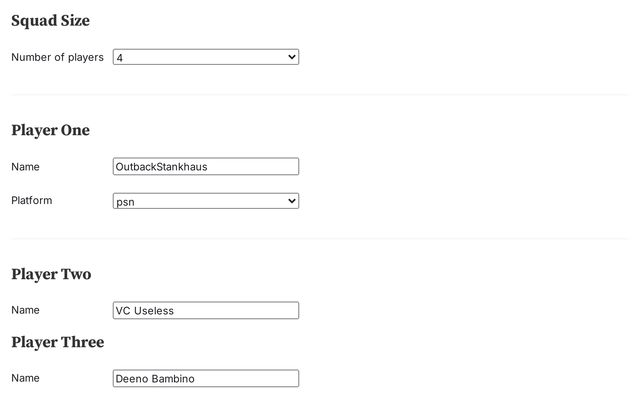Screen dimensions: 640x400
Task: Click the Platform dropdown chevron arrow
Action: click(x=292, y=201)
